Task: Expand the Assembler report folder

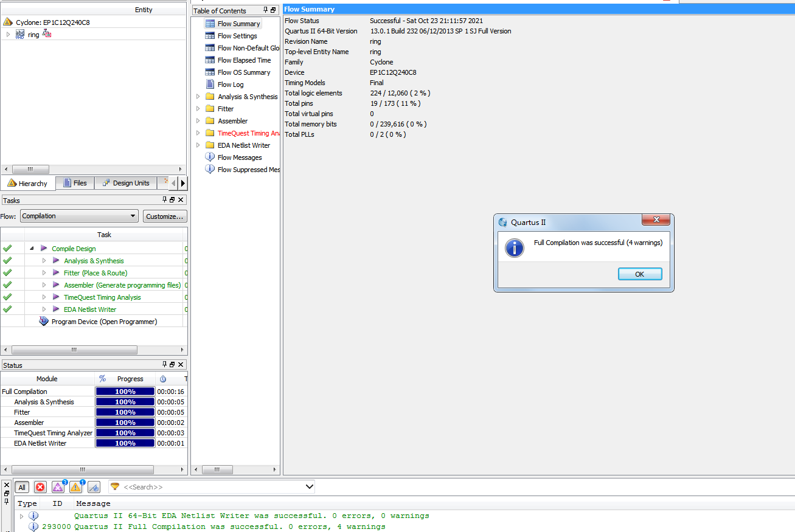Action: click(198, 121)
